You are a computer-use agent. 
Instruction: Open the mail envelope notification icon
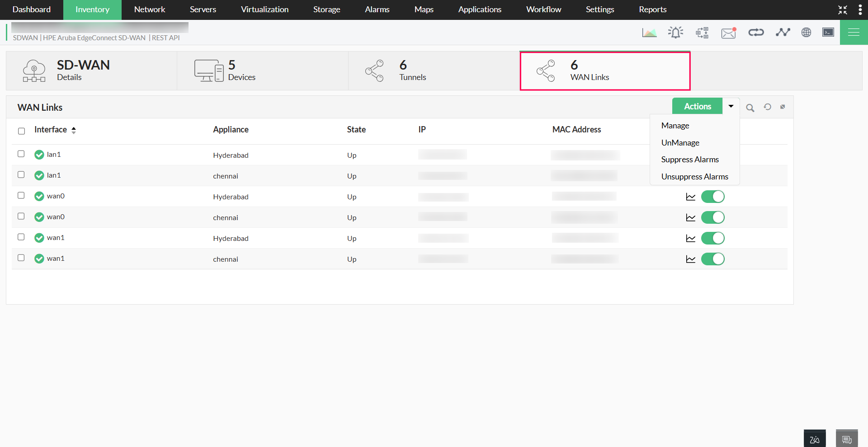(x=729, y=33)
